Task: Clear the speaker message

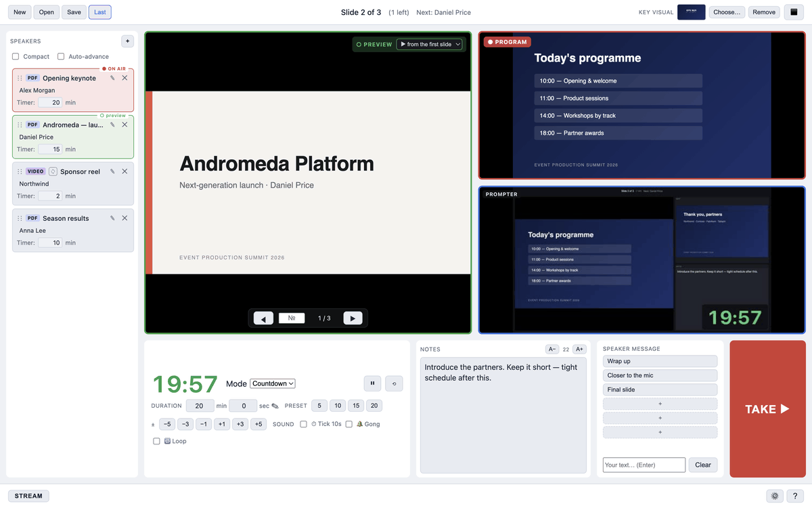Action: [x=703, y=465]
